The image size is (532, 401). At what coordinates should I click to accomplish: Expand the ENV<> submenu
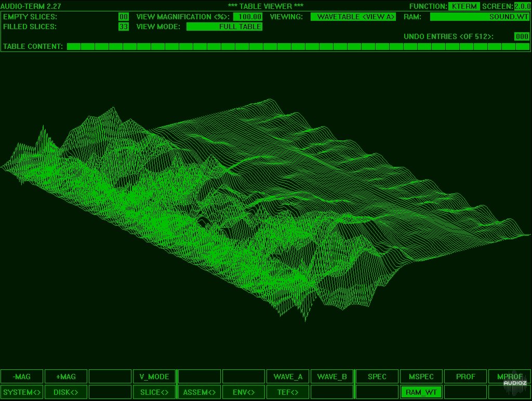(244, 392)
